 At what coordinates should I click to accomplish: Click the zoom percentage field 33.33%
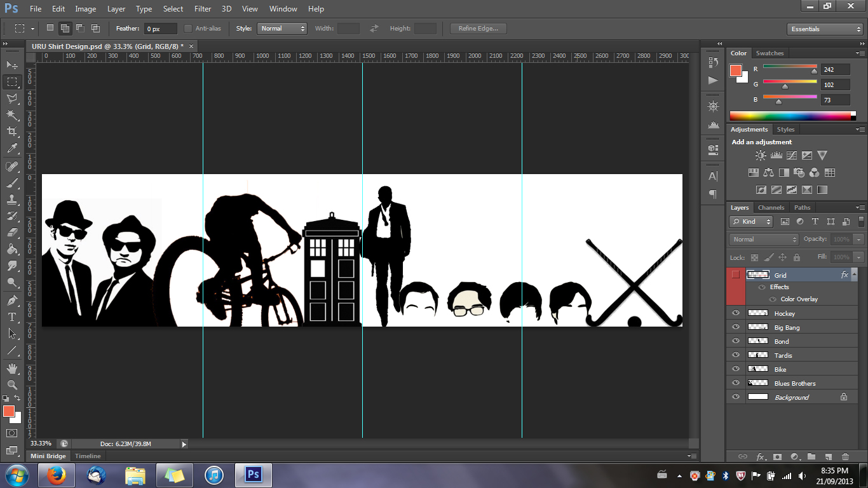click(x=41, y=444)
